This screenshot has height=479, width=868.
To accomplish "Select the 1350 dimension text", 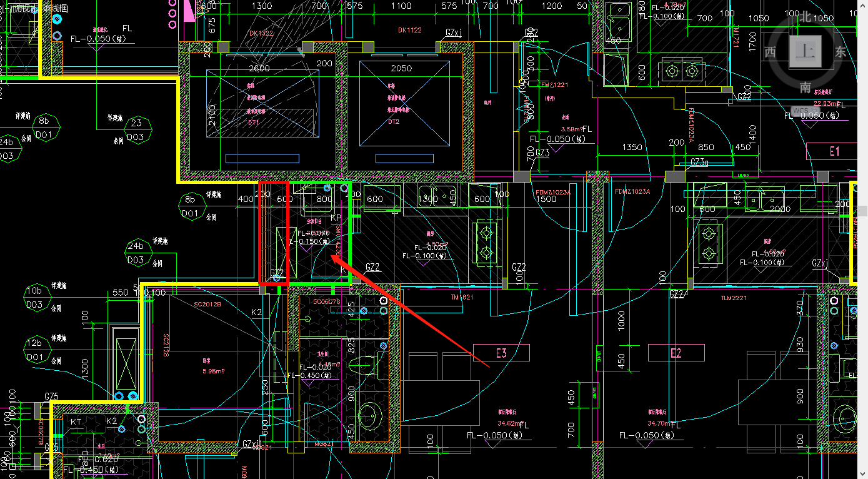I will coord(632,147).
